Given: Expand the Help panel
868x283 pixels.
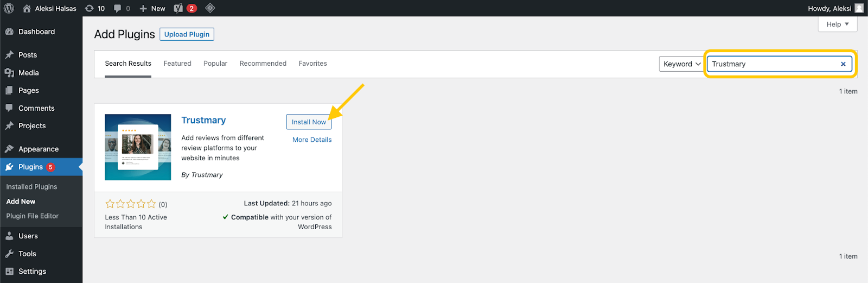Looking at the screenshot, I should (x=838, y=24).
